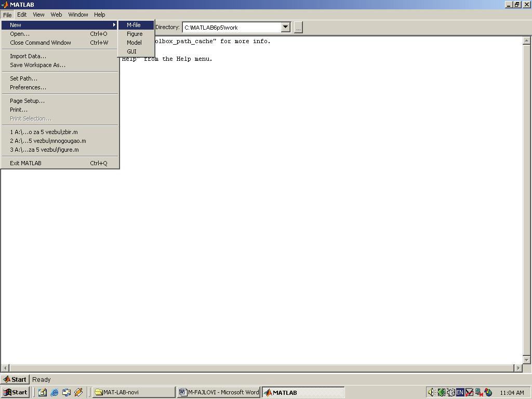This screenshot has width=532, height=399.
Task: Close the MATLAB window
Action: 526,4
